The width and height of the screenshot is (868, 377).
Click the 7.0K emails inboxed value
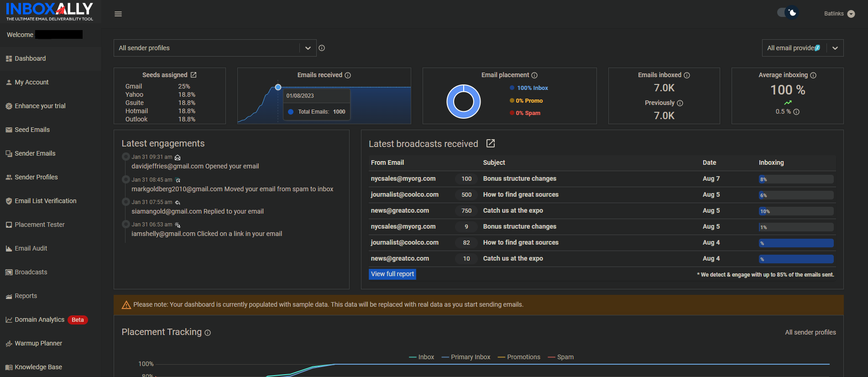point(664,88)
